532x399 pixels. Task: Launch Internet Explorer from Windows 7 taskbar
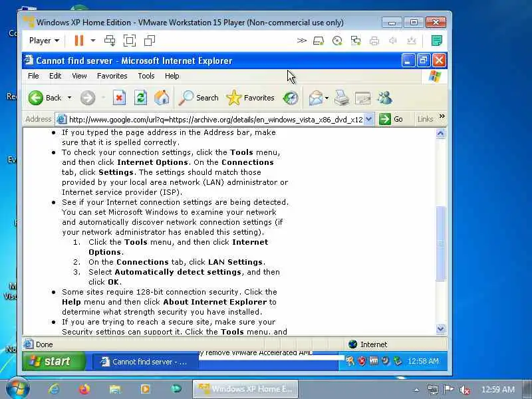pyautogui.click(x=54, y=389)
